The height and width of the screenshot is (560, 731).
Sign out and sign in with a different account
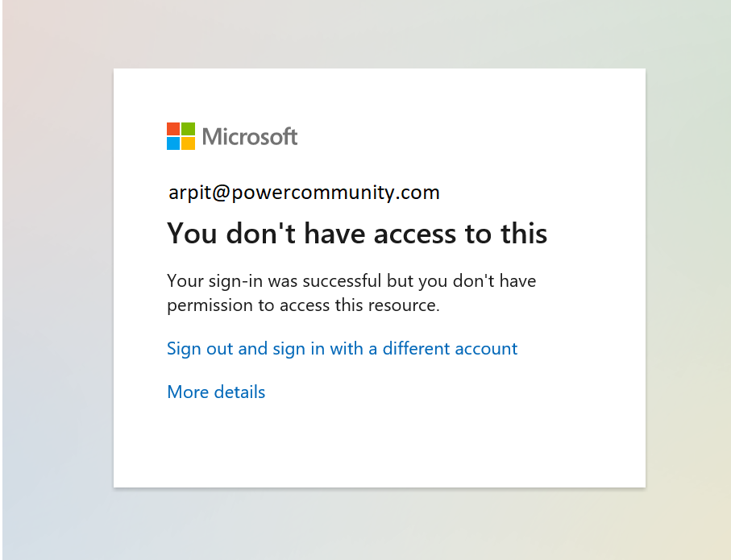342,349
